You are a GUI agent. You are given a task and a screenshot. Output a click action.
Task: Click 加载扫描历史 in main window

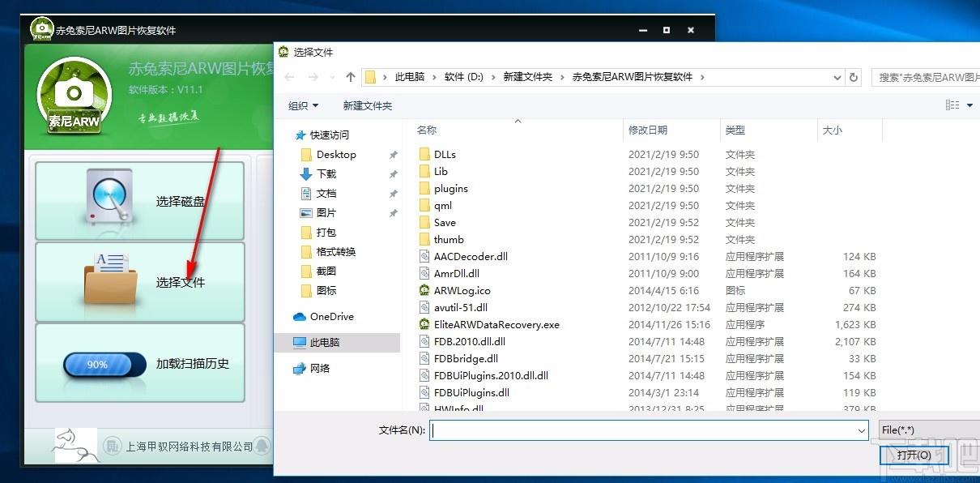point(193,364)
